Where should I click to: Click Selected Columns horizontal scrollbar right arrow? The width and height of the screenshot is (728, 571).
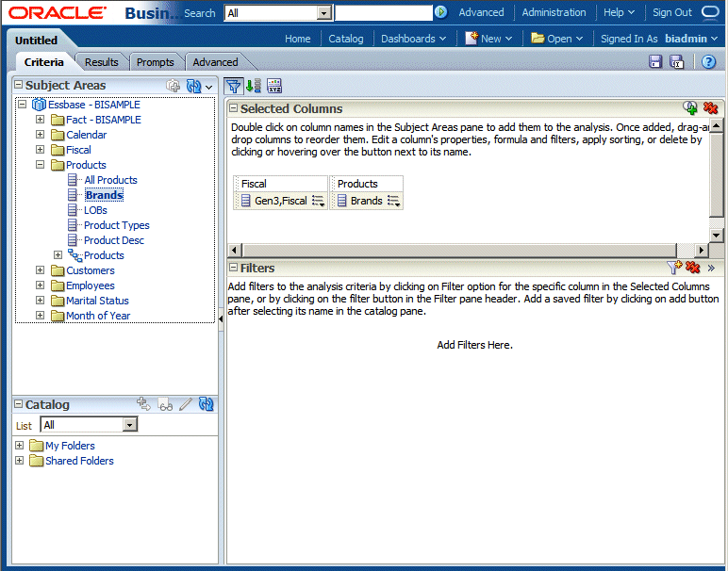point(701,251)
